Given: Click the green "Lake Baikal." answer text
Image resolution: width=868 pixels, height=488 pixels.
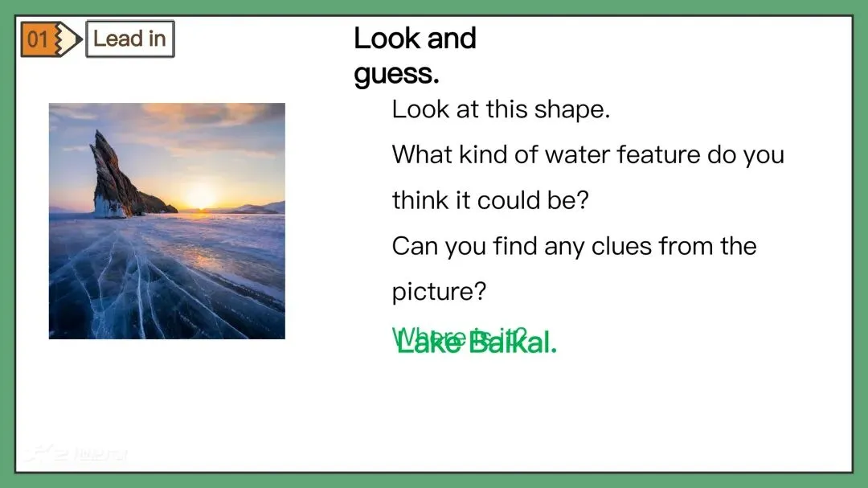Looking at the screenshot, I should (477, 343).
